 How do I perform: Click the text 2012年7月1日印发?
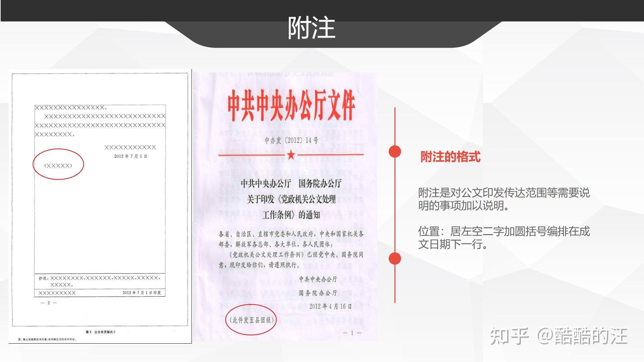point(142,293)
